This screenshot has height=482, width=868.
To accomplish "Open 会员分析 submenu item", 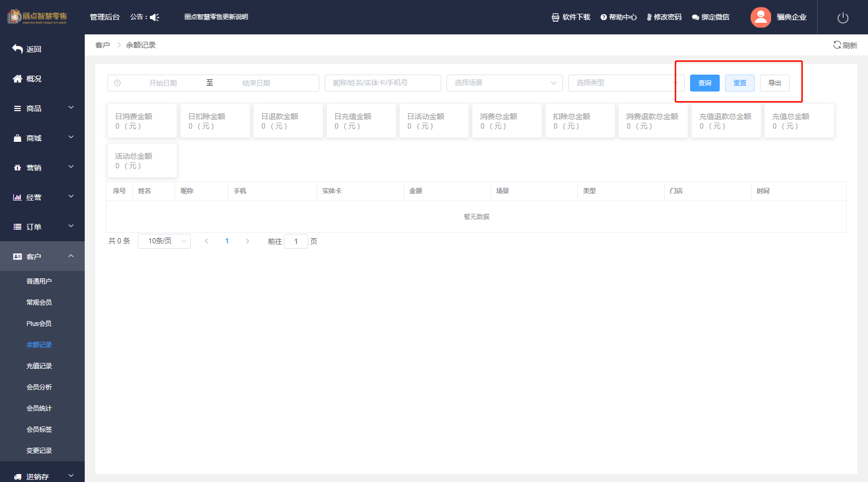I will 39,387.
